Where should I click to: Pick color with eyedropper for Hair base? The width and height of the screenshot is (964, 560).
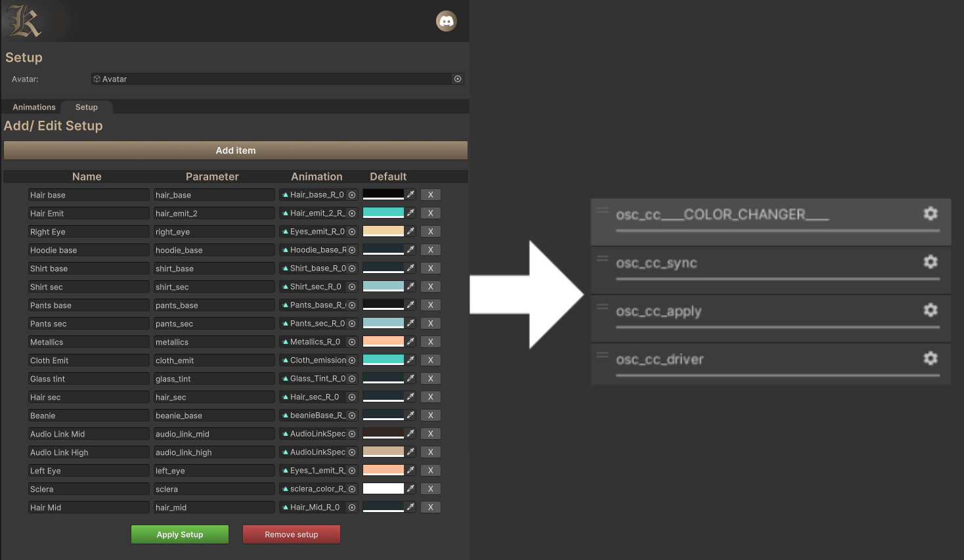point(410,194)
